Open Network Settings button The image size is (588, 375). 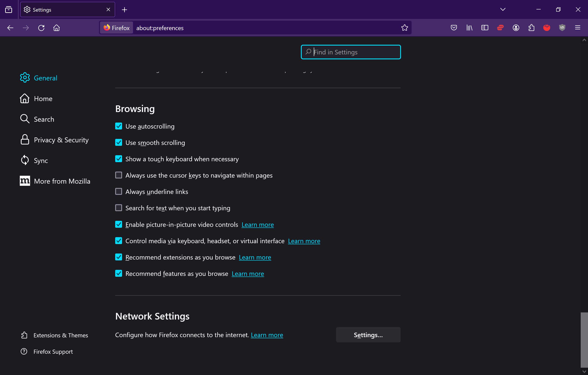[368, 335]
